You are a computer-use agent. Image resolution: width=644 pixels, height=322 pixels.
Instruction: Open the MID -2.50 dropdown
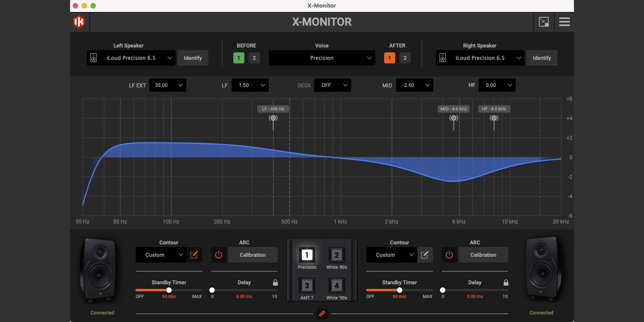click(x=414, y=85)
